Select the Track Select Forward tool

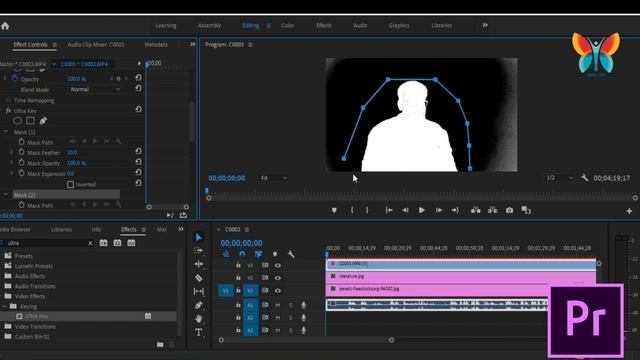point(199,251)
